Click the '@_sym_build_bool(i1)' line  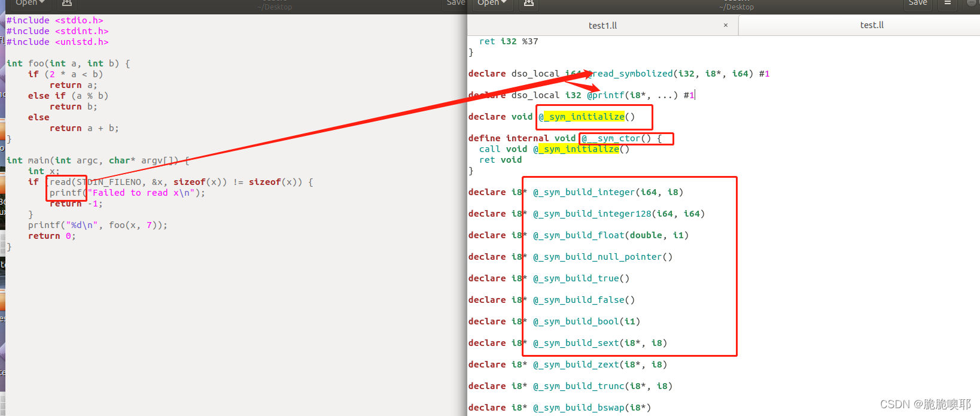tap(554, 321)
